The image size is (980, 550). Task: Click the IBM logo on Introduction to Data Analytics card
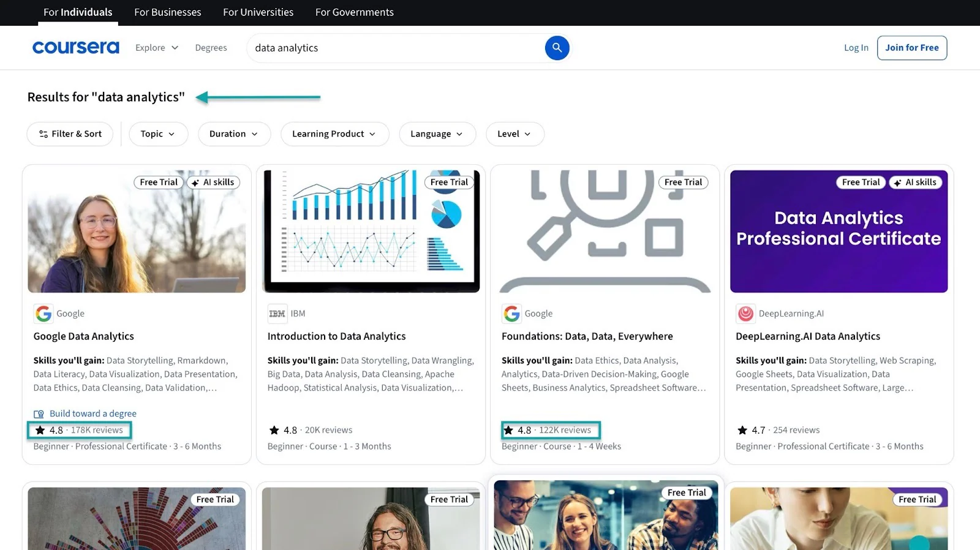point(277,314)
